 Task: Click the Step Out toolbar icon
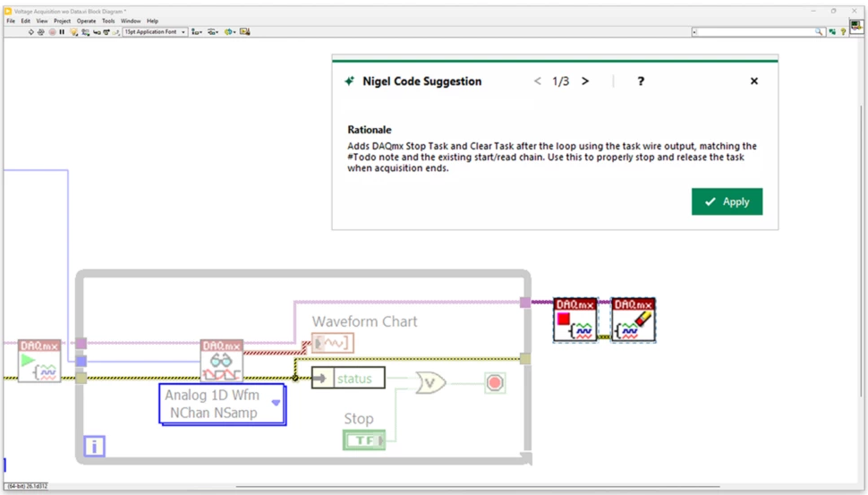pyautogui.click(x=115, y=32)
